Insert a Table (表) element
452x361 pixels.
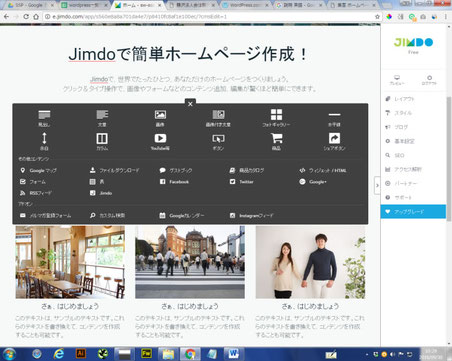(97, 182)
